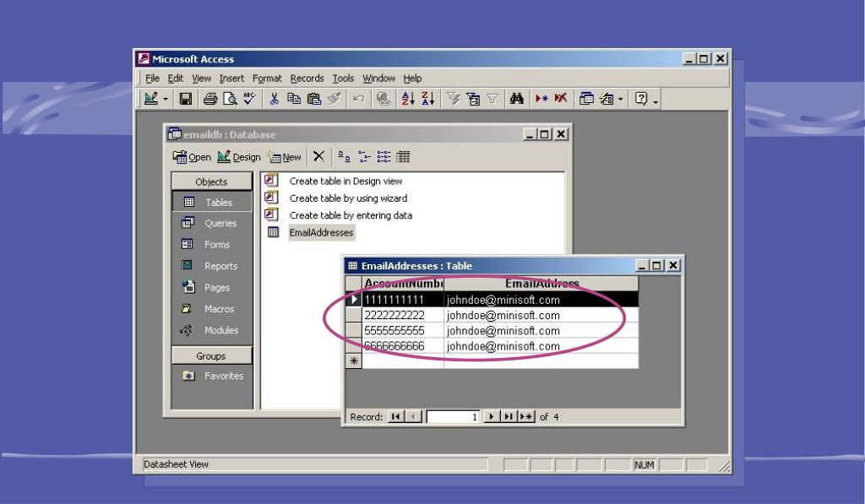Screen dimensions: 865x504
Task: Click the cell containing 2222222222
Action: pyautogui.click(x=403, y=316)
